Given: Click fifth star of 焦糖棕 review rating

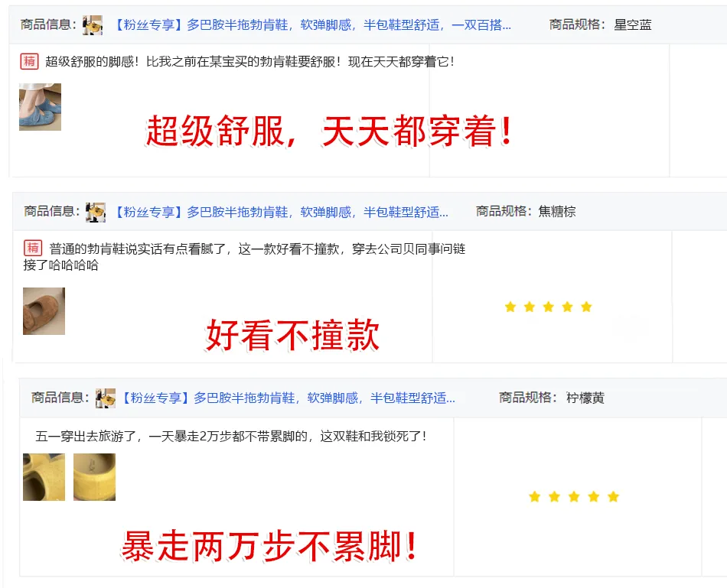Looking at the screenshot, I should [x=586, y=307].
